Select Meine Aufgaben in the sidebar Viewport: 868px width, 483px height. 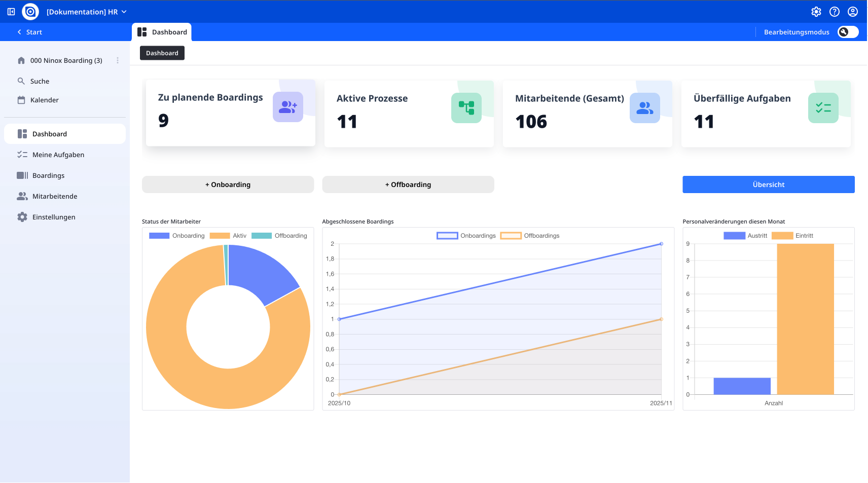58,155
